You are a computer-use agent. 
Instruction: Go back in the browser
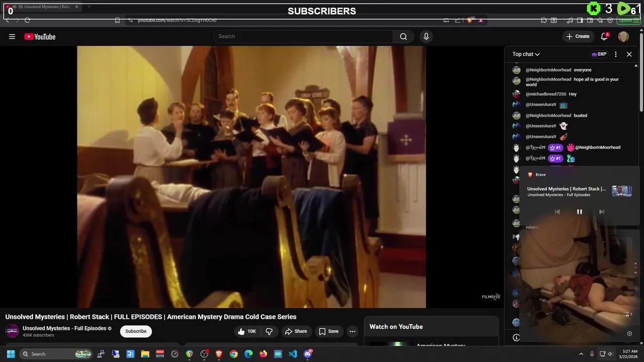tap(7, 20)
